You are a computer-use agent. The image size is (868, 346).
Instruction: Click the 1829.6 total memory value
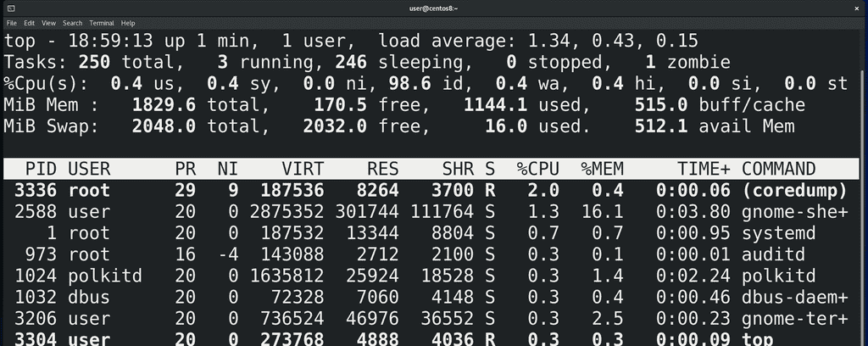tap(164, 104)
